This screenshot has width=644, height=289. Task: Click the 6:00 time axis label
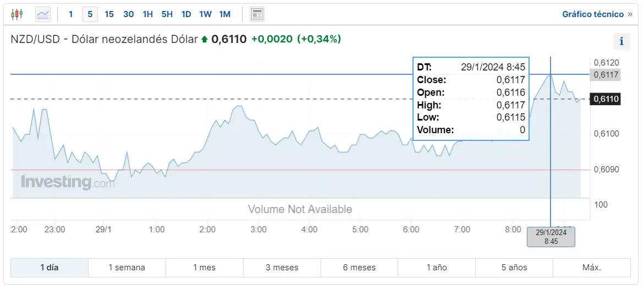[411, 230]
